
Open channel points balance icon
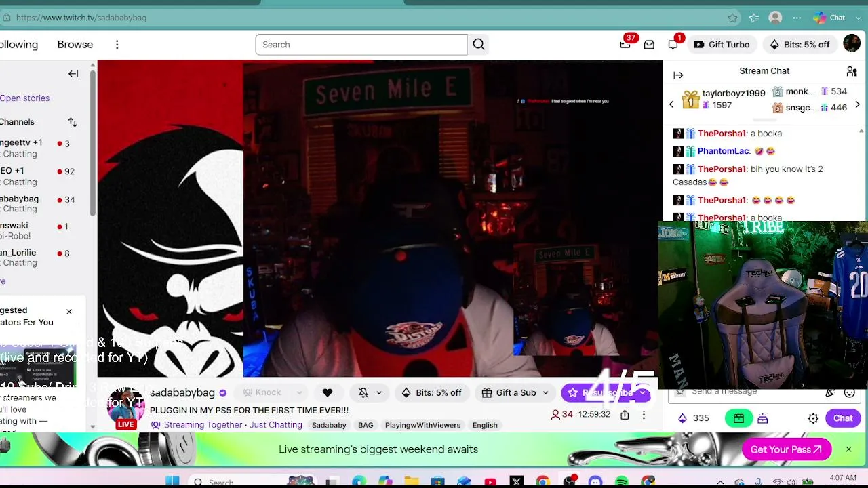click(x=682, y=418)
